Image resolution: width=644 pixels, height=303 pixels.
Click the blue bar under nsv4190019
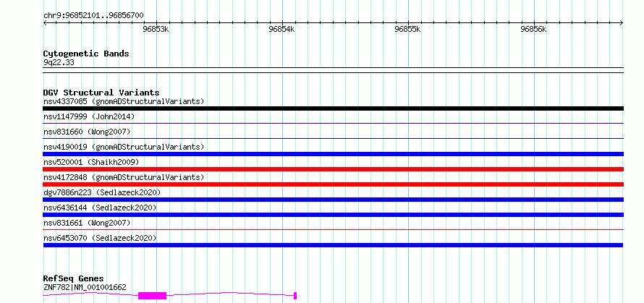coord(333,154)
